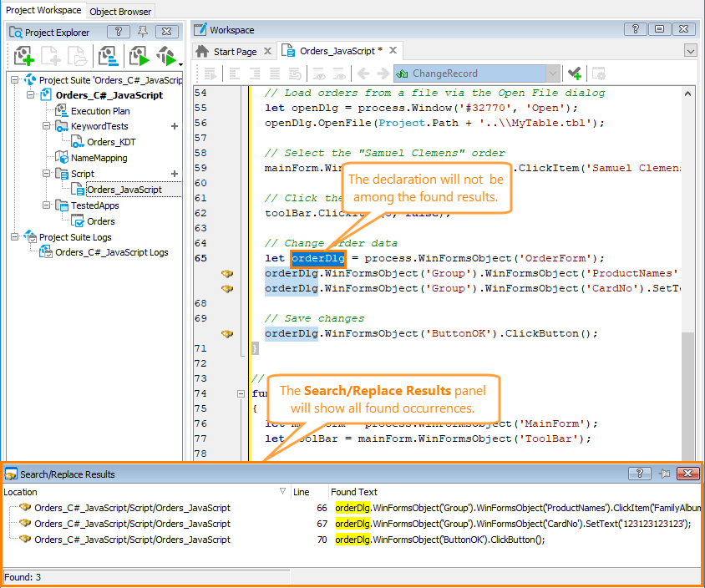Add new item to KeywordTests with plus
705x588 pixels.
(175, 126)
